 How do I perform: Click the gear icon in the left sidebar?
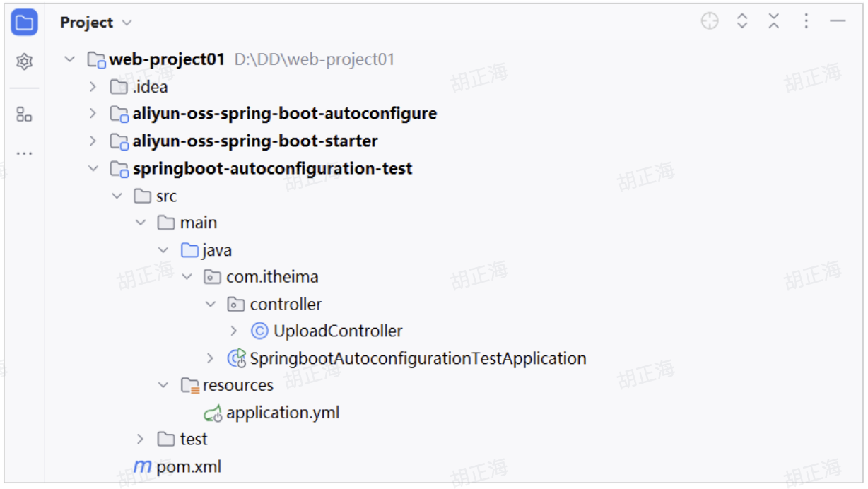click(24, 60)
